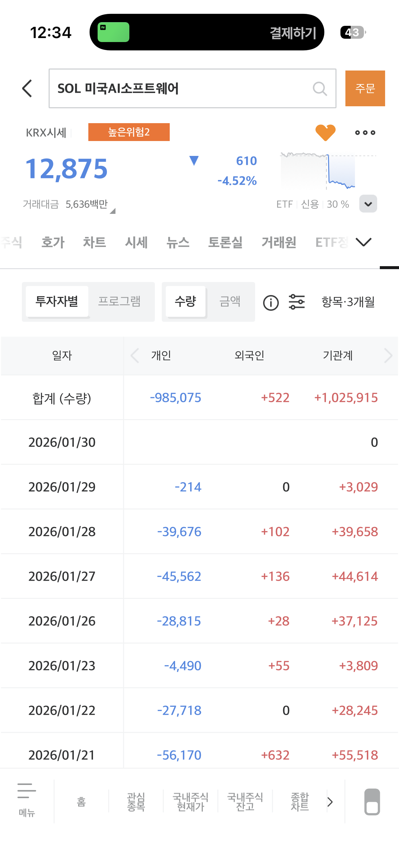Go to 관심종목 in bottom bar

[x=136, y=801]
